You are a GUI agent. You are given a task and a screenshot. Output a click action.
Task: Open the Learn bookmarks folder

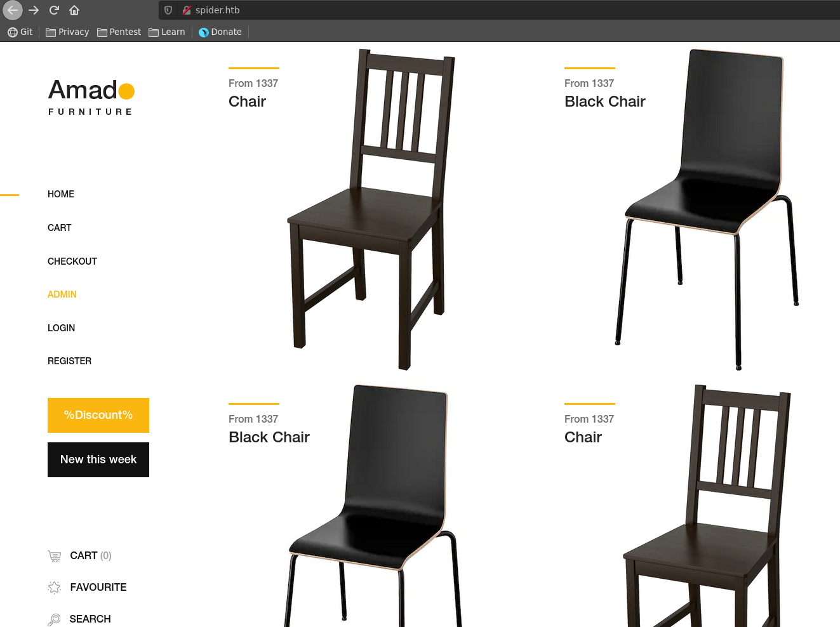pyautogui.click(x=167, y=32)
